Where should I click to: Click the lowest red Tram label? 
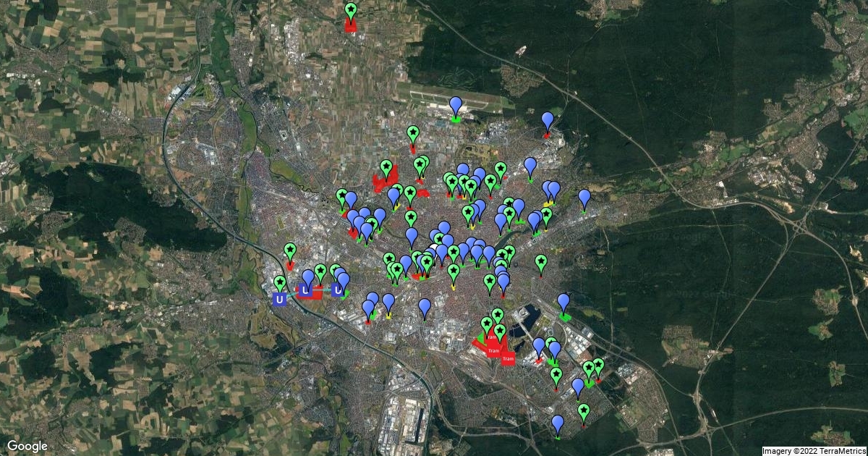(x=507, y=359)
